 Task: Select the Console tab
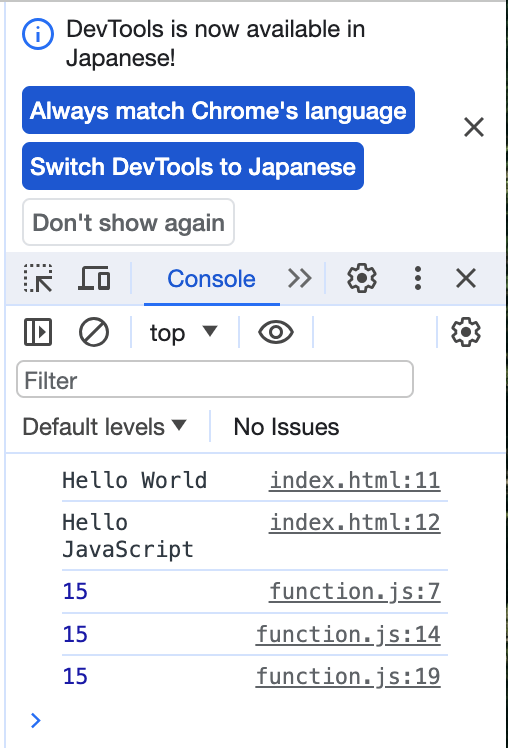(x=211, y=279)
